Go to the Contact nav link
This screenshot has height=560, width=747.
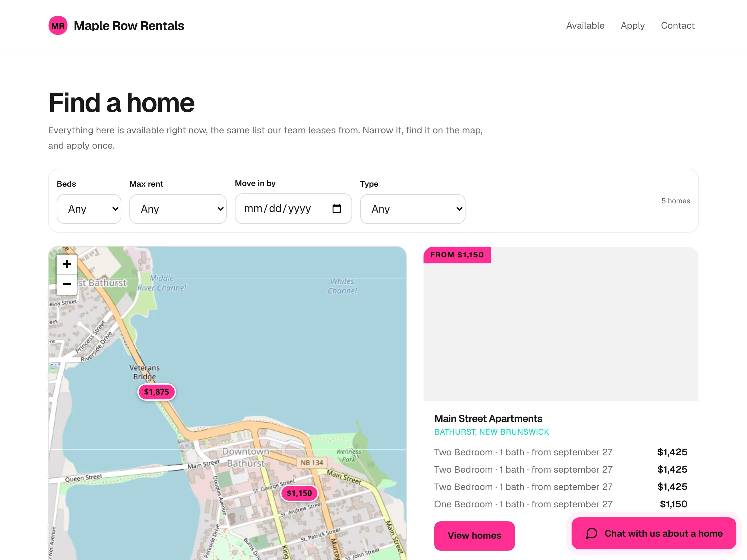pyautogui.click(x=677, y=26)
